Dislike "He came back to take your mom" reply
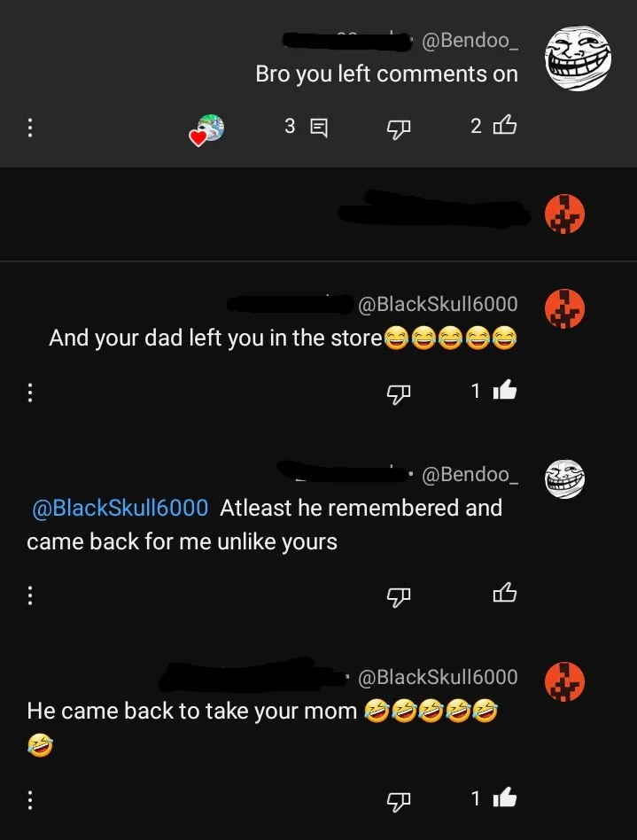Viewport: 637px width, 840px height. pyautogui.click(x=399, y=801)
